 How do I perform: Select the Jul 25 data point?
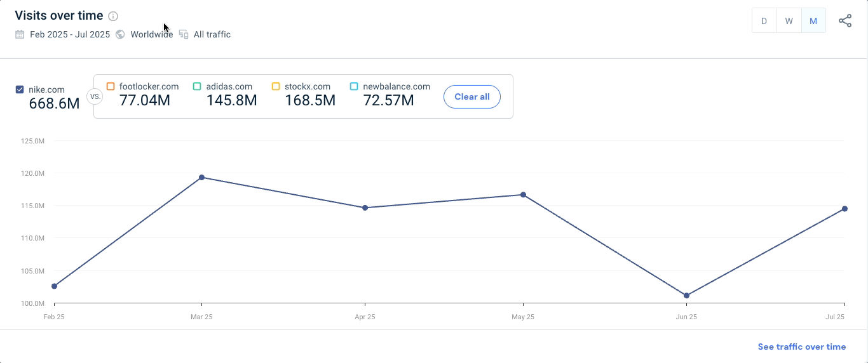[x=844, y=209]
